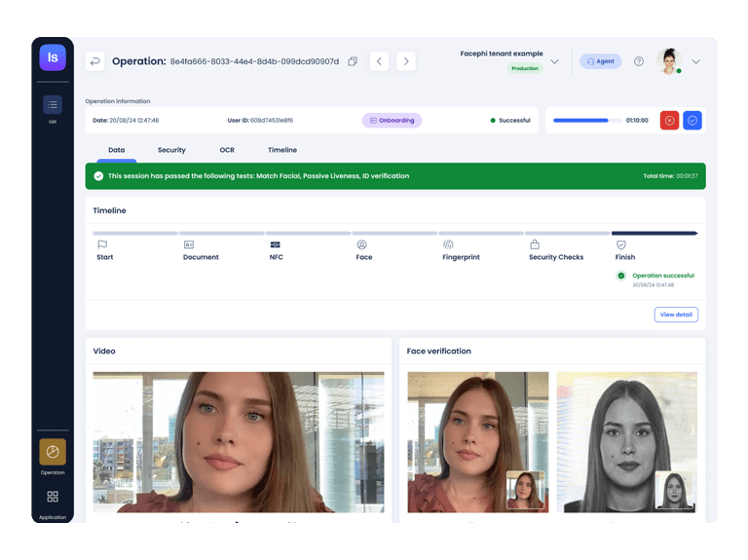Select the Fingerprint step in timeline
The width and height of the screenshot is (748, 560).
[461, 251]
